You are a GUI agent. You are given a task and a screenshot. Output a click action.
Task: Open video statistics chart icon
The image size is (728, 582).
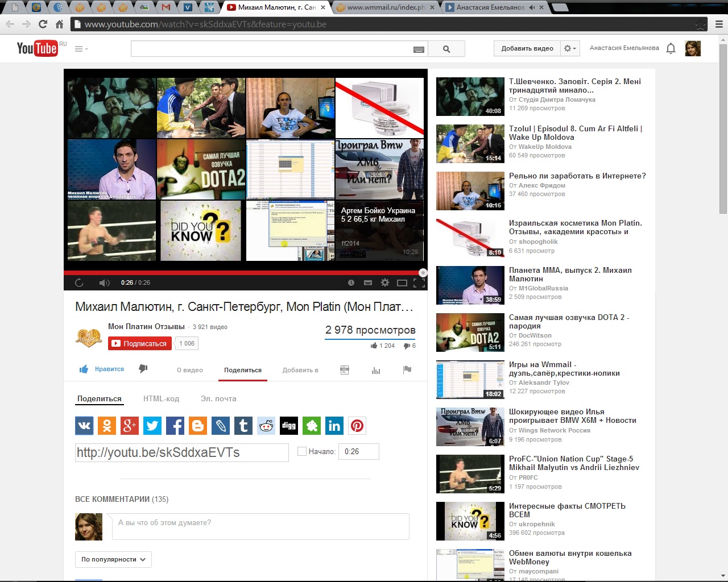376,370
